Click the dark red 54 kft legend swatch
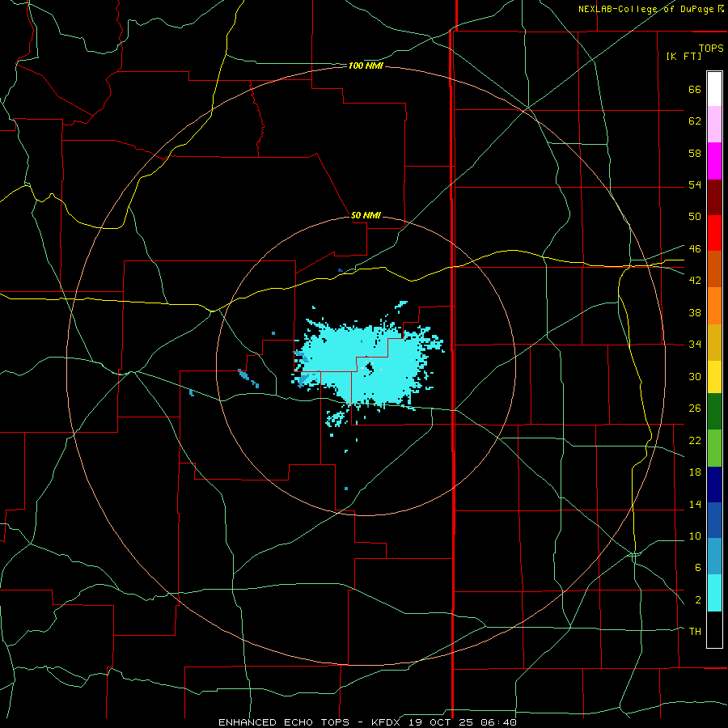This screenshot has height=728, width=728. [x=714, y=197]
